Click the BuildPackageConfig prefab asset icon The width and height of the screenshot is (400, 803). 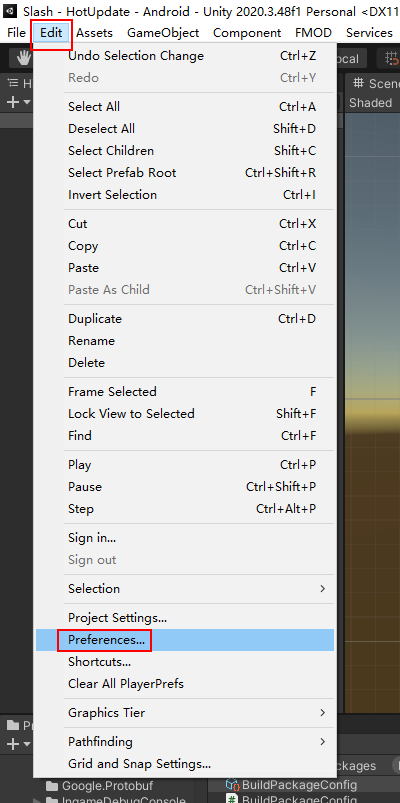pos(233,785)
